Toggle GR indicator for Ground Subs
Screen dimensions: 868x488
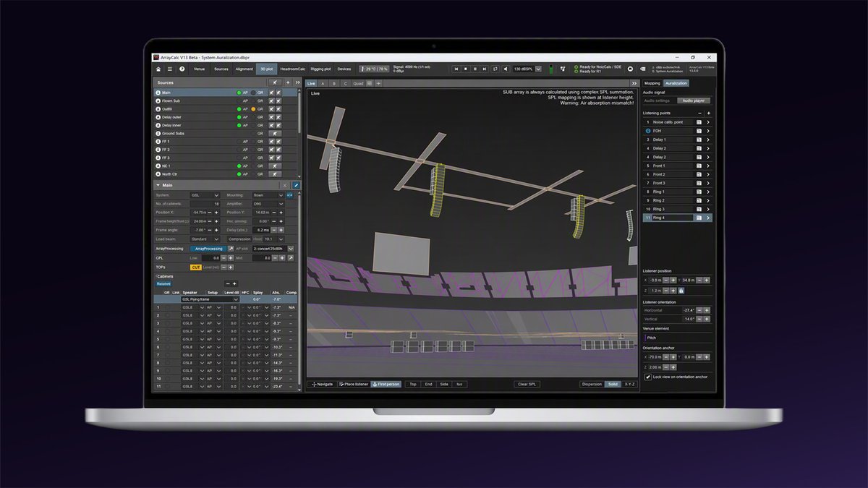[x=253, y=134]
